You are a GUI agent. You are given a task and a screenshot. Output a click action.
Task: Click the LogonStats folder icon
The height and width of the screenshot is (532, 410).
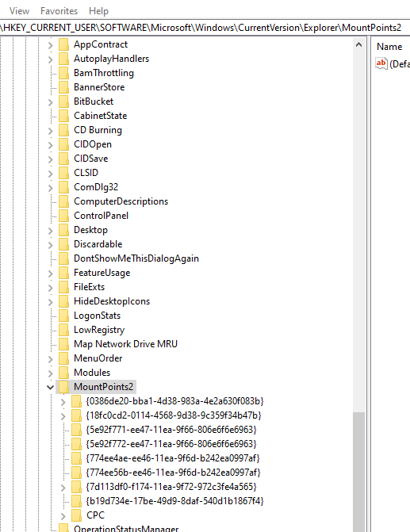pos(63,316)
